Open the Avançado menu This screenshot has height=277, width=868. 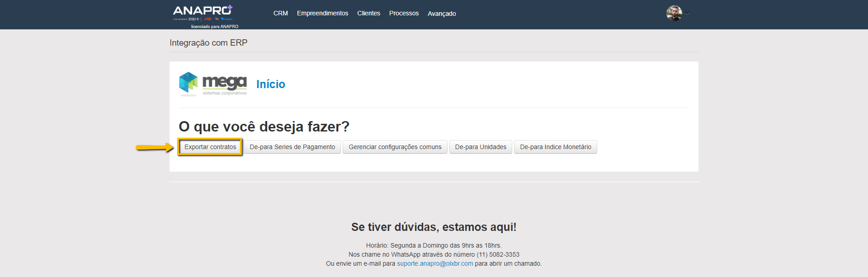(442, 14)
